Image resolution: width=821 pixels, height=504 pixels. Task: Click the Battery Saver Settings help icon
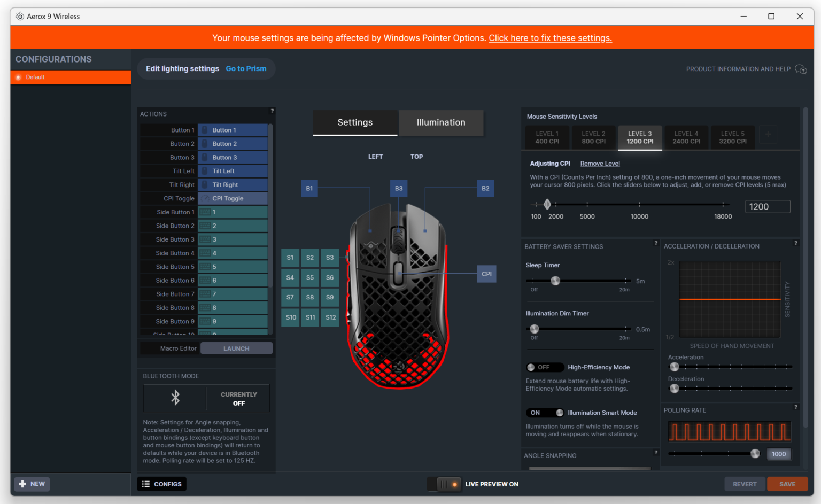click(x=656, y=243)
